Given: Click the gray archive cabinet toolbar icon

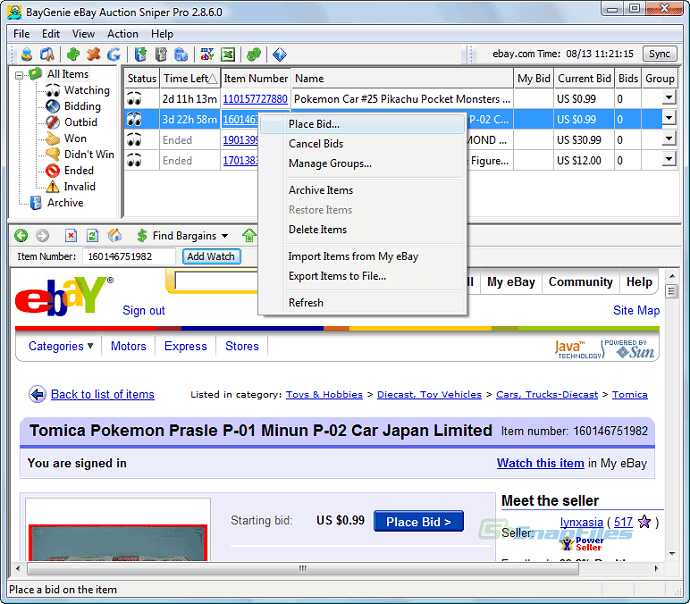Looking at the screenshot, I should point(161,55).
